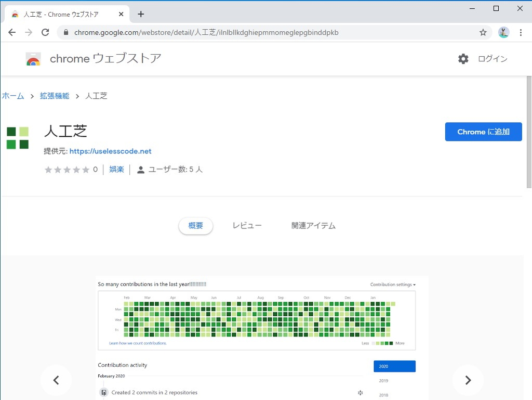The image size is (532, 400).
Task: Open Web Store settings via gear icon
Action: pos(463,58)
